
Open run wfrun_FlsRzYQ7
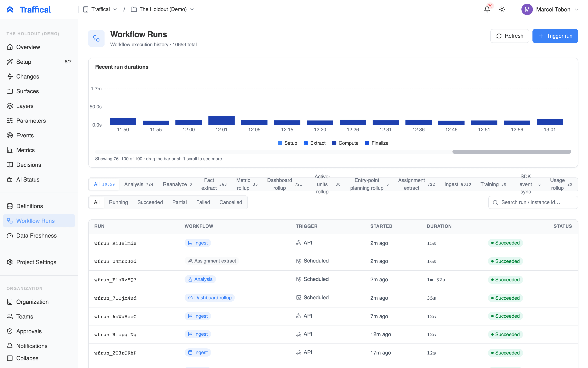coord(115,280)
